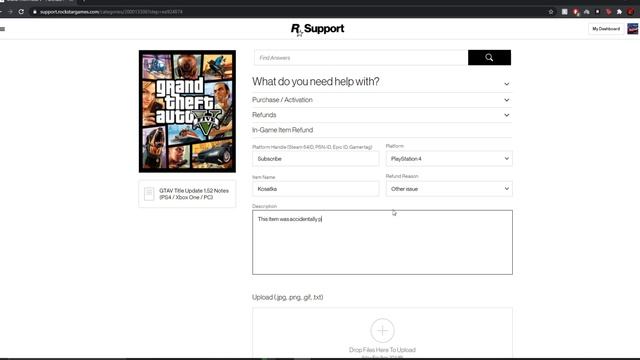This screenshot has width=640, height=360.
Task: Expand the Refunds row
Action: point(382,115)
